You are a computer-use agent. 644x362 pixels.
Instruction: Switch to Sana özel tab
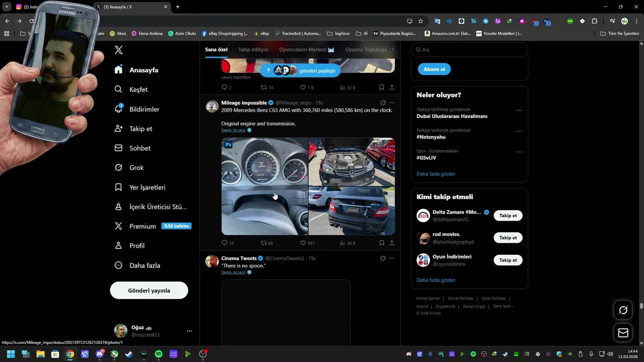(216, 49)
